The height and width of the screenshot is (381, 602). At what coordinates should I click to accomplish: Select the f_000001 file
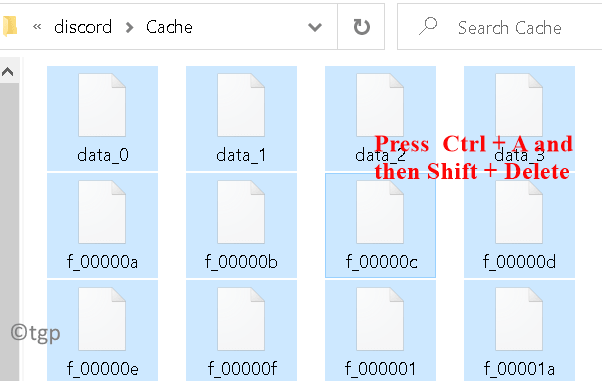pos(380,331)
